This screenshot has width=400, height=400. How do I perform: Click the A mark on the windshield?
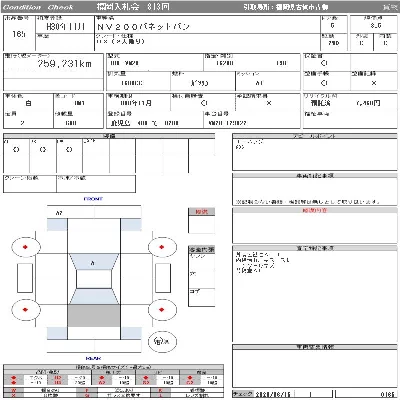pos(93,263)
